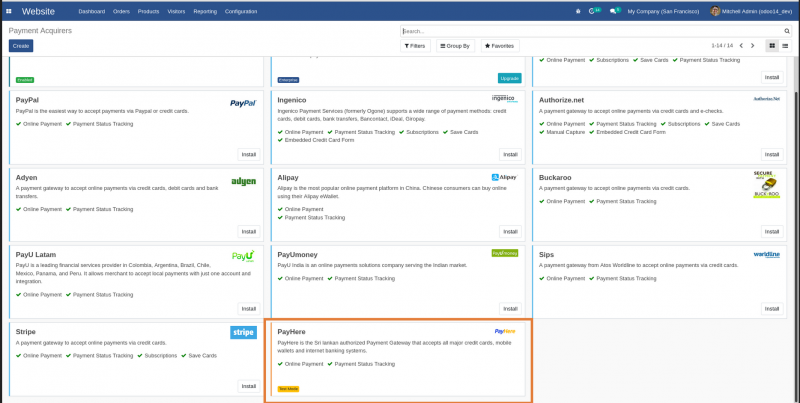Install the PayUmoney acquirer

pos(510,309)
